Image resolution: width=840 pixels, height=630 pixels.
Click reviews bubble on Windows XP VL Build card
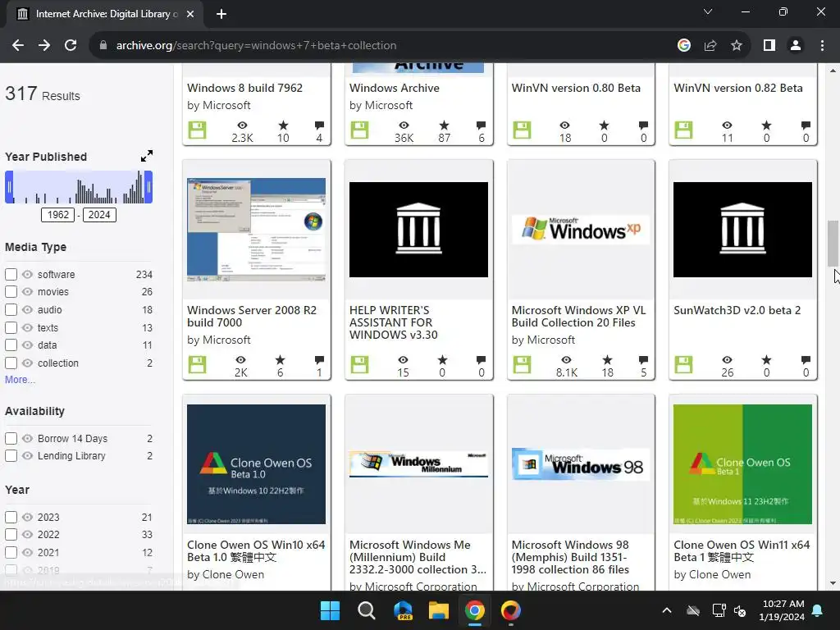pos(643,360)
